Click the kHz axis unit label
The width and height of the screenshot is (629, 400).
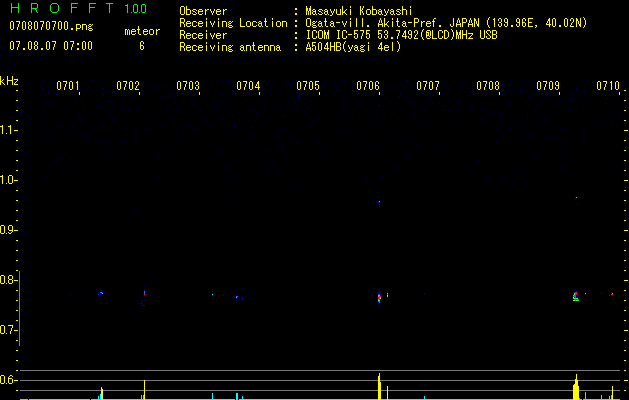click(x=9, y=81)
